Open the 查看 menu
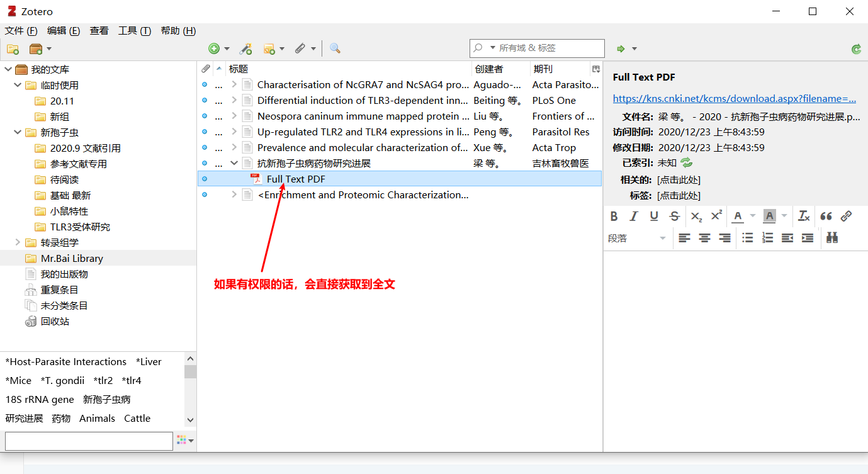This screenshot has width=868, height=474. (99, 31)
